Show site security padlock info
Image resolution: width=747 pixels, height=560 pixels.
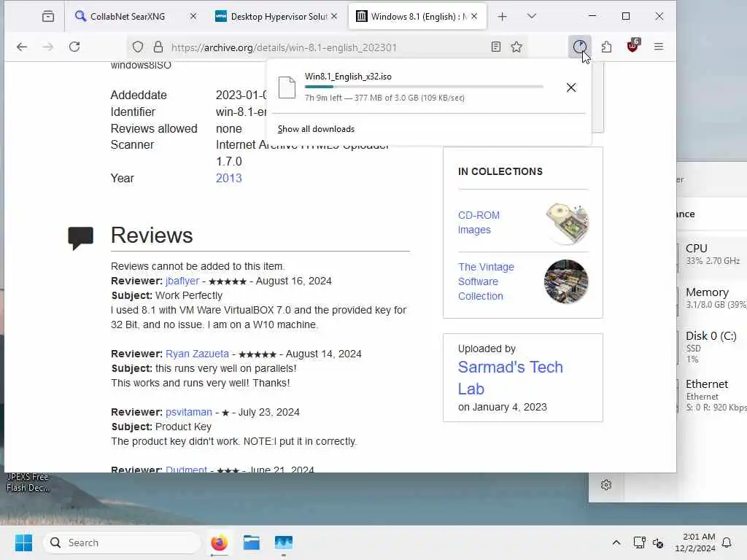point(158,47)
